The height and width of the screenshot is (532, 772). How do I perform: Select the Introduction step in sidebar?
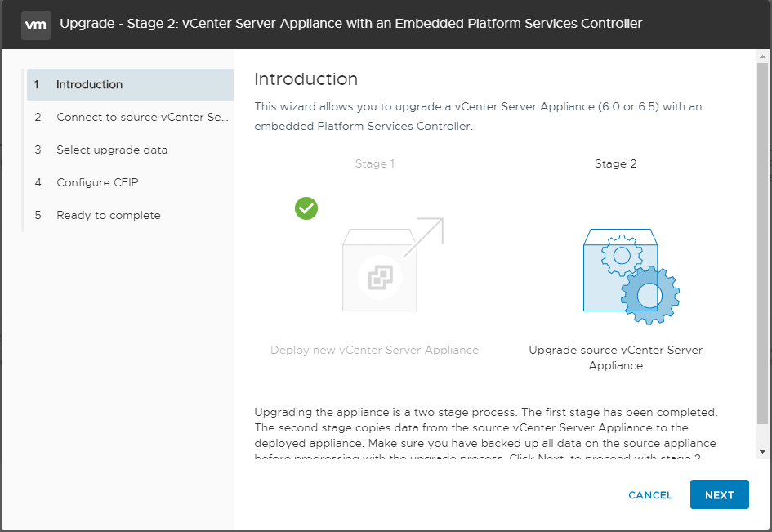click(130, 85)
